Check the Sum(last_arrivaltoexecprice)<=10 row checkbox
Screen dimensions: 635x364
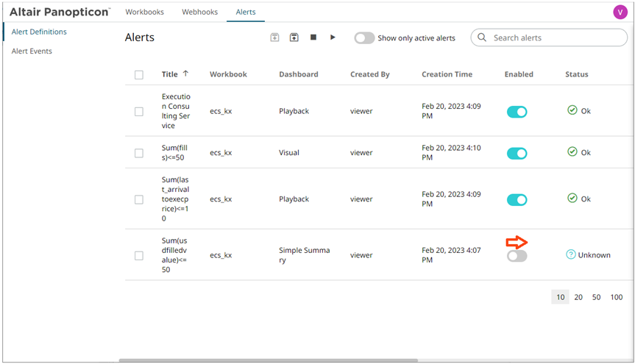139,199
